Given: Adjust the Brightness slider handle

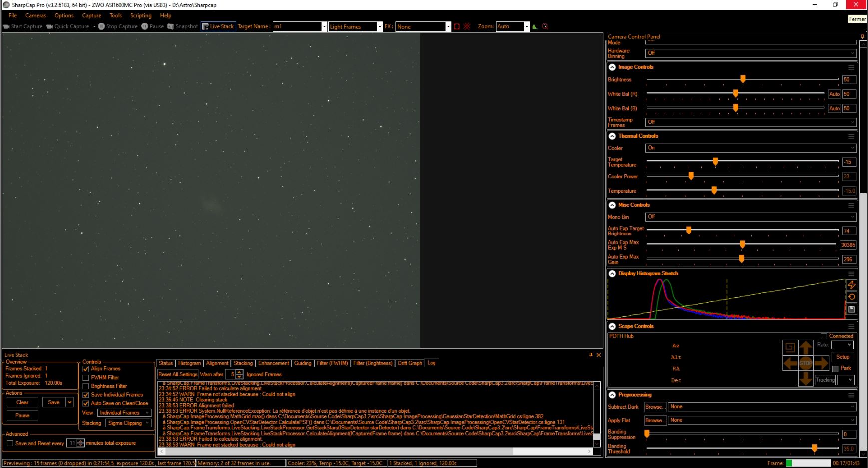Looking at the screenshot, I should [x=743, y=79].
